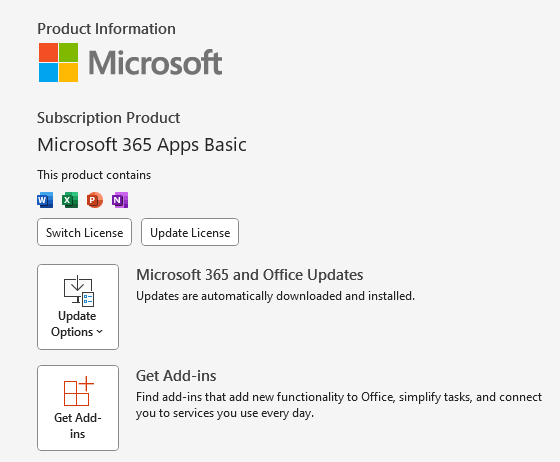The height and width of the screenshot is (462, 560).
Task: Click the Excel app icon
Action: pyautogui.click(x=70, y=200)
